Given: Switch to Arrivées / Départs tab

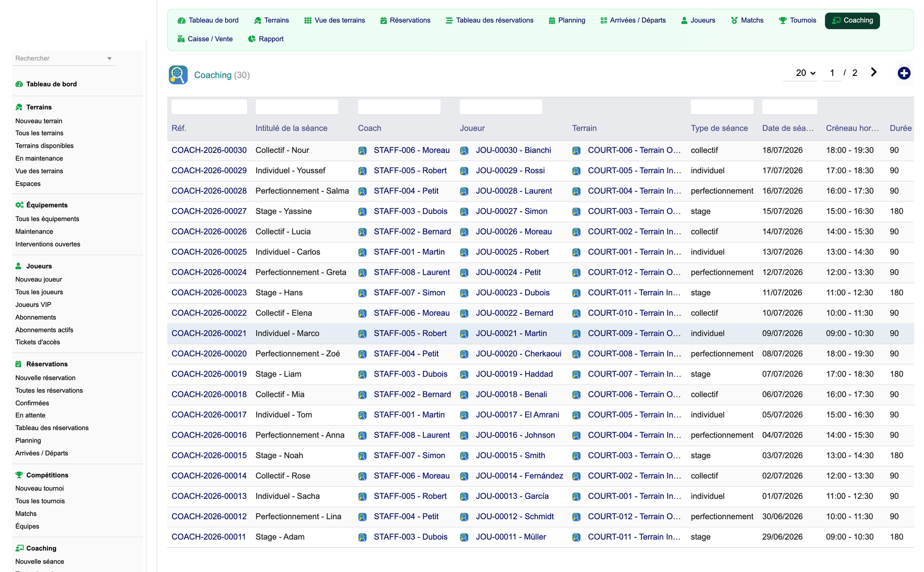Looking at the screenshot, I should pos(633,20).
